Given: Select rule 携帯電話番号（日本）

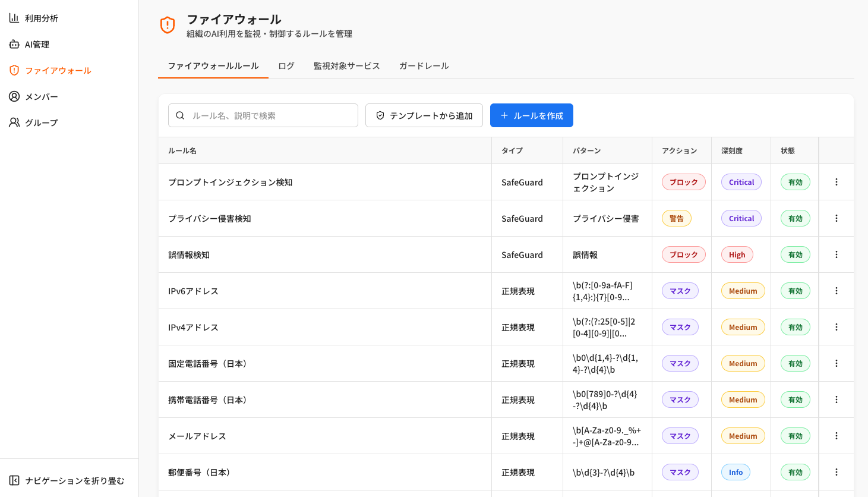Looking at the screenshot, I should [x=207, y=400].
